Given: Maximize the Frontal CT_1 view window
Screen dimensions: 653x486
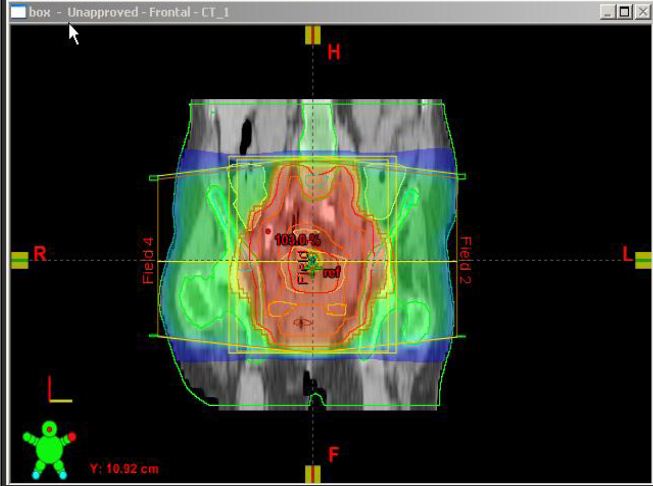Looking at the screenshot, I should click(x=623, y=11).
